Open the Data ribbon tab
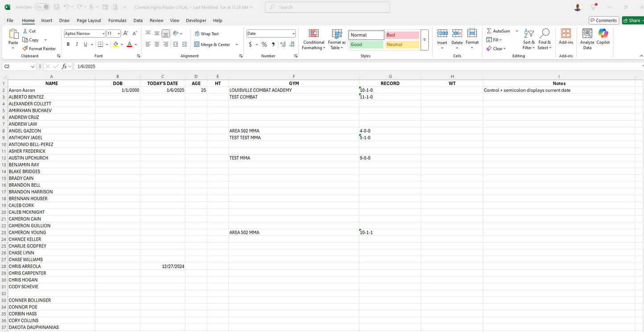 (x=138, y=20)
